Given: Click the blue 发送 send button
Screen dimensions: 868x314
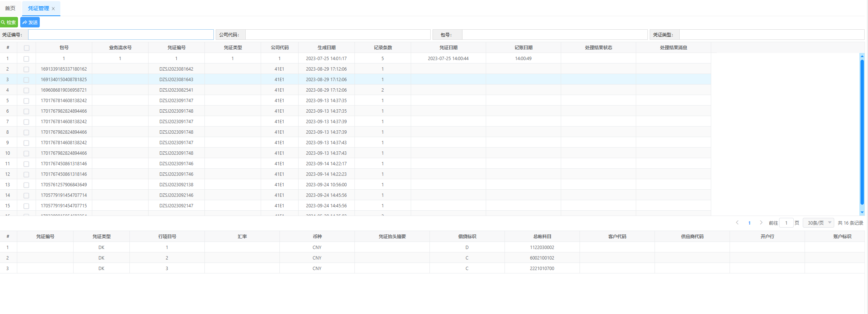Looking at the screenshot, I should [x=30, y=23].
